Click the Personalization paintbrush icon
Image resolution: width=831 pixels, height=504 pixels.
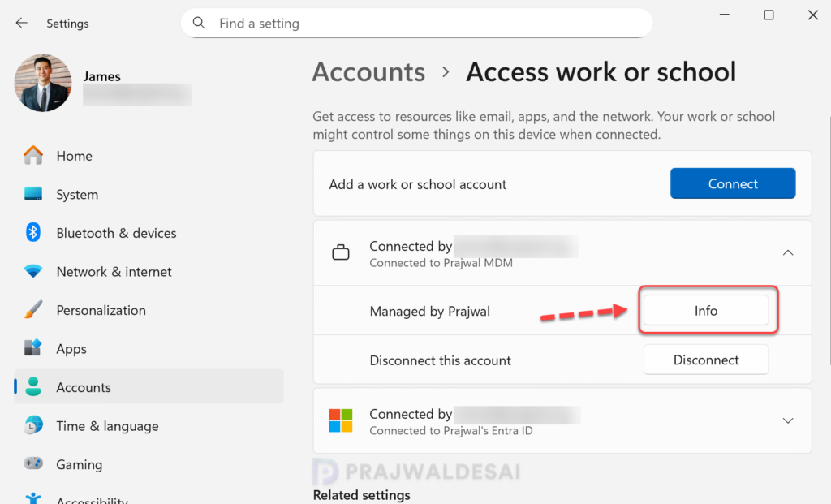point(32,309)
